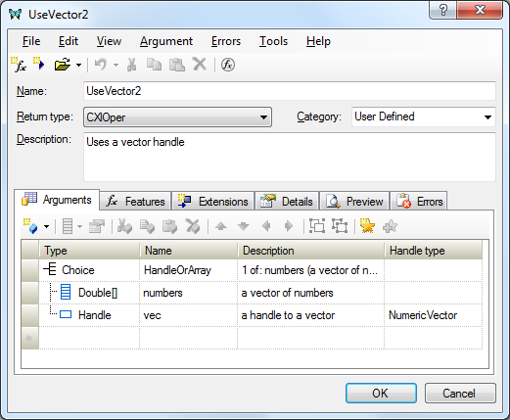The image size is (510, 420).
Task: Switch to the Features tab
Action: click(135, 201)
